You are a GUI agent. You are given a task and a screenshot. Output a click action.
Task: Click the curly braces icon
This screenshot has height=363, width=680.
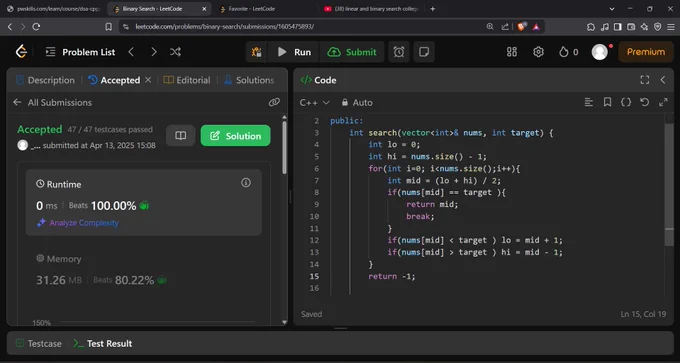point(626,102)
